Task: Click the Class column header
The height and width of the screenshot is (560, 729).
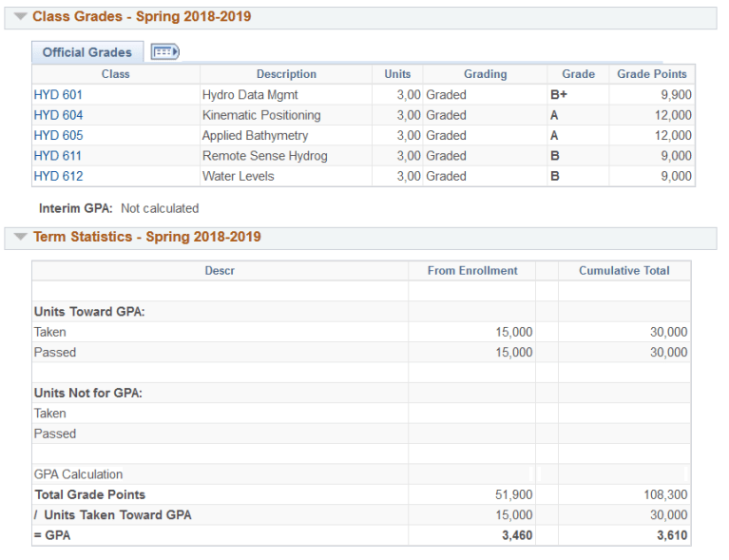Action: (115, 74)
